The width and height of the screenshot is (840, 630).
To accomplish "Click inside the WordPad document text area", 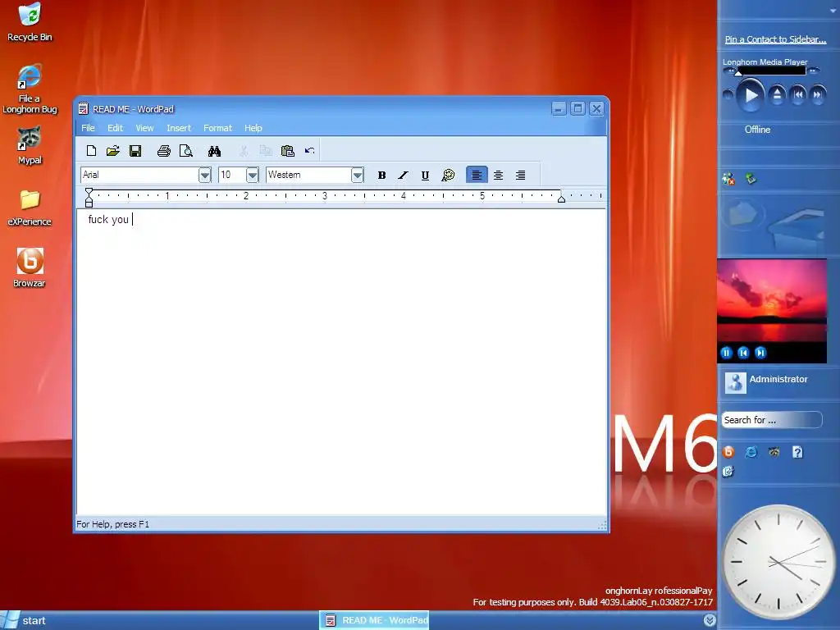I will [341, 362].
